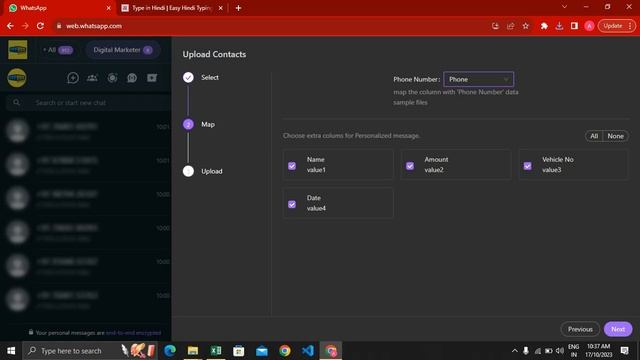The width and height of the screenshot is (640, 360).
Task: Uncheck the Vehicle No value3 checkbox
Action: coord(527,166)
